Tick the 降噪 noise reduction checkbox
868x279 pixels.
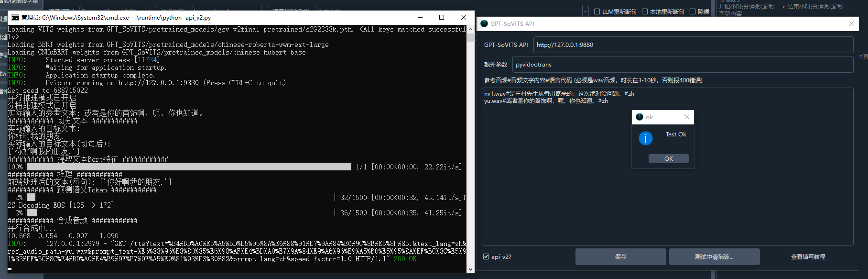693,11
